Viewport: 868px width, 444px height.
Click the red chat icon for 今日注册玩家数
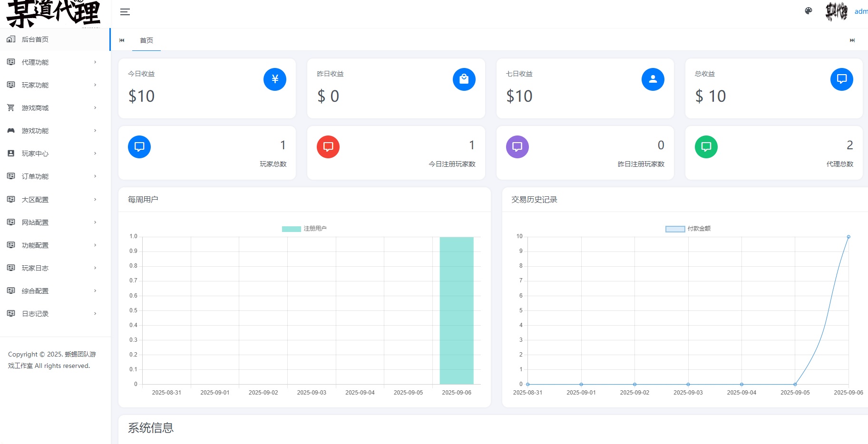click(328, 147)
